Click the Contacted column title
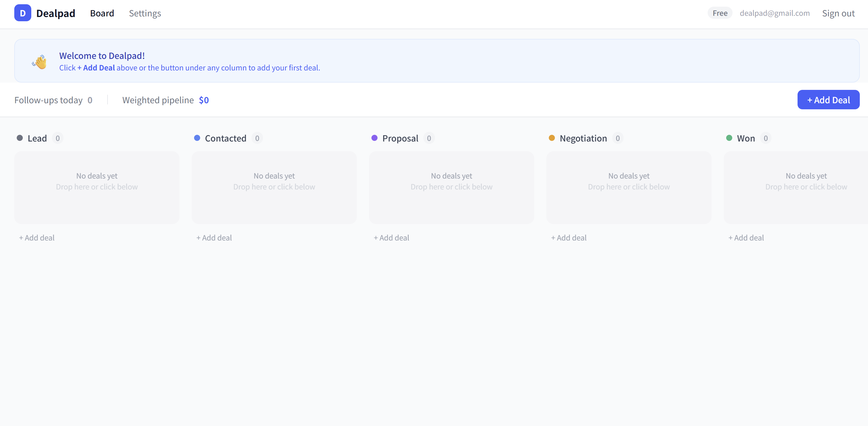The image size is (868, 426). 225,138
